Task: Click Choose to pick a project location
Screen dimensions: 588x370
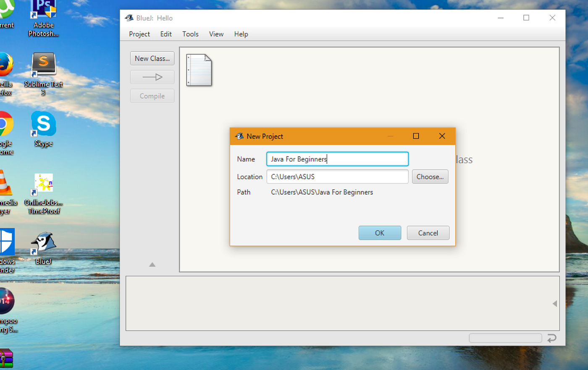Action: click(430, 176)
